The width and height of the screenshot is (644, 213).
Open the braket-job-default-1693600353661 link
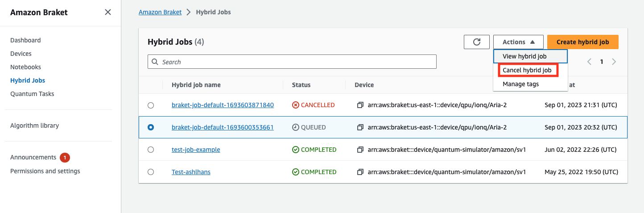click(x=223, y=127)
